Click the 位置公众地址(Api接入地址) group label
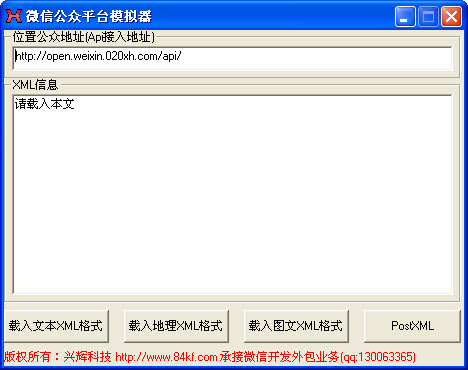This screenshot has width=468, height=370. pyautogui.click(x=84, y=37)
